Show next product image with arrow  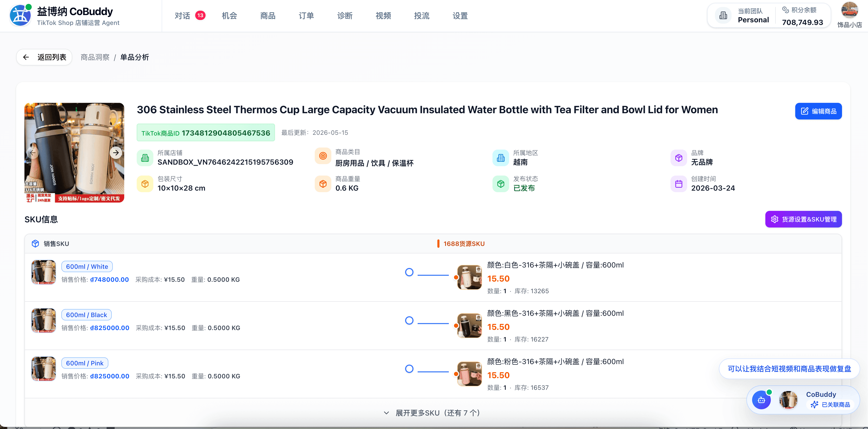pos(116,152)
